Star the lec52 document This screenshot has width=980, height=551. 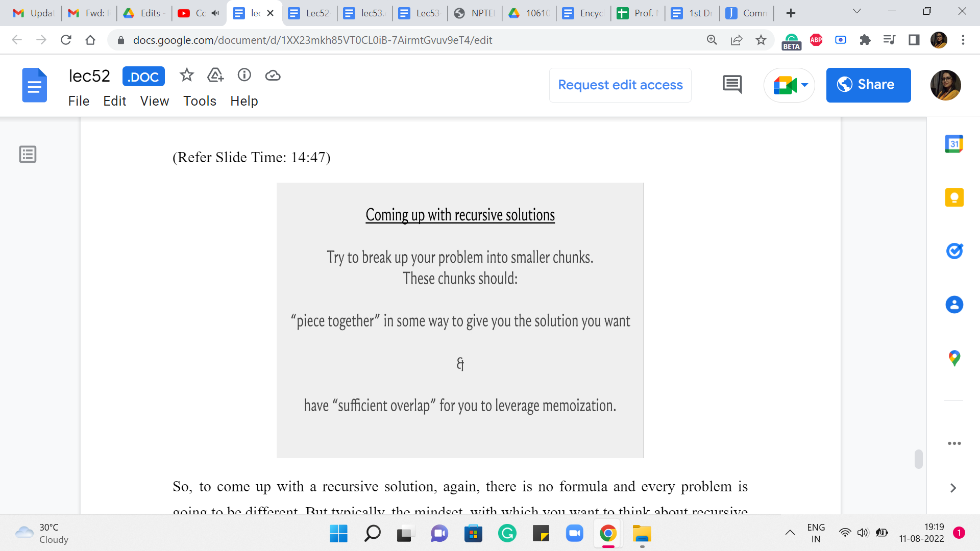tap(187, 76)
